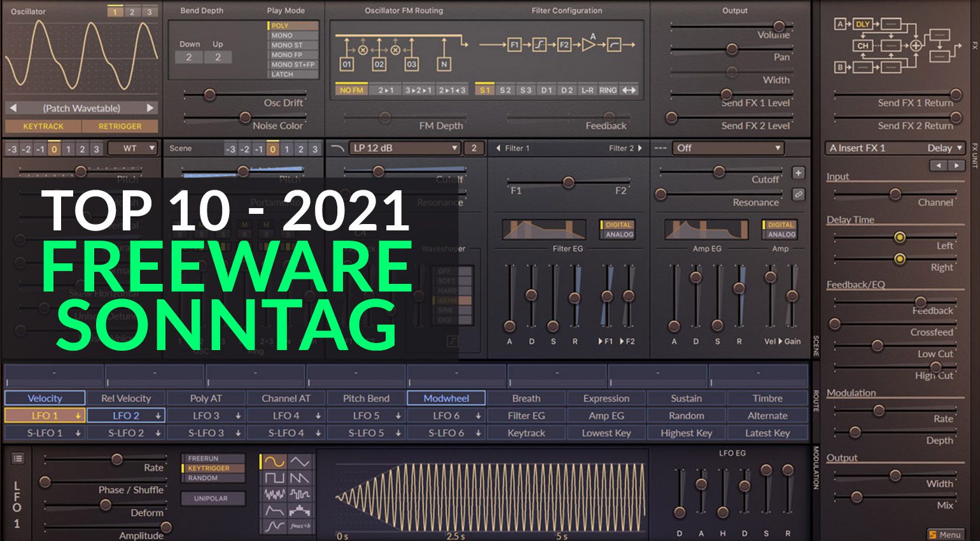This screenshot has height=541, width=980.
Task: Click the link icon beside Resonance
Action: coord(798,195)
